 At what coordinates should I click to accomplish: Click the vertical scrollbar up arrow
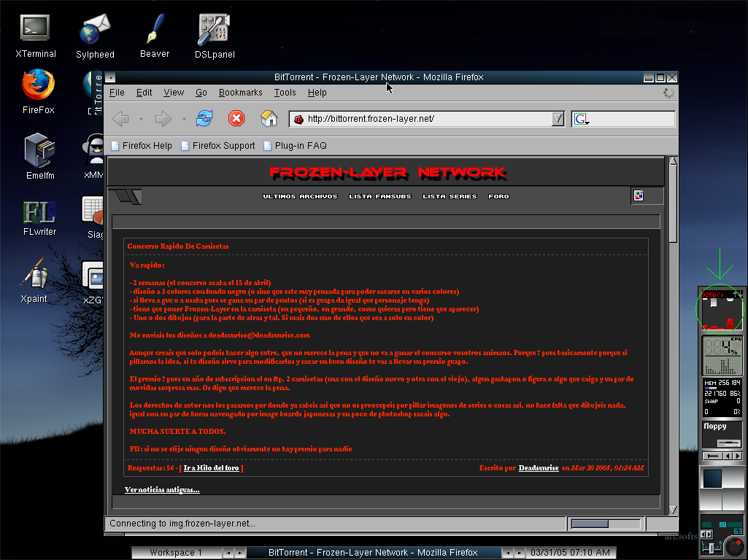(673, 161)
